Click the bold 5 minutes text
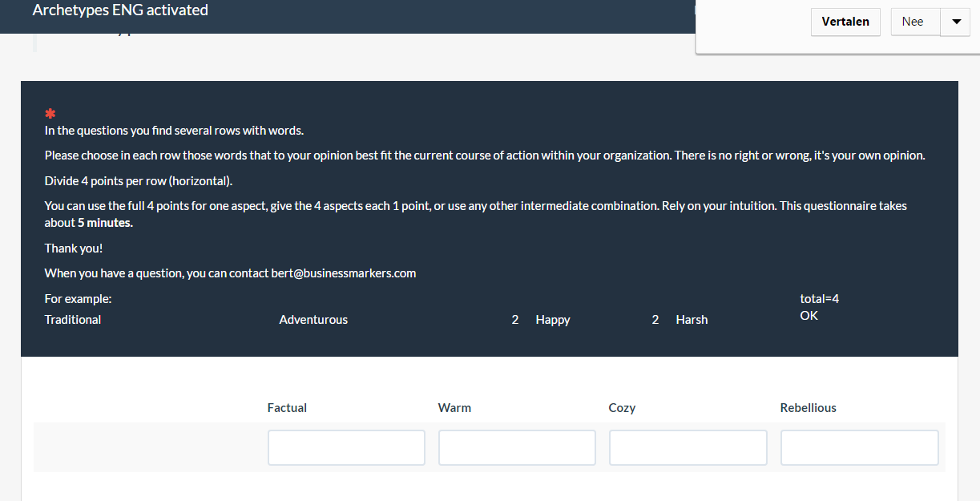Viewport: 980px width, 501px height. click(105, 223)
